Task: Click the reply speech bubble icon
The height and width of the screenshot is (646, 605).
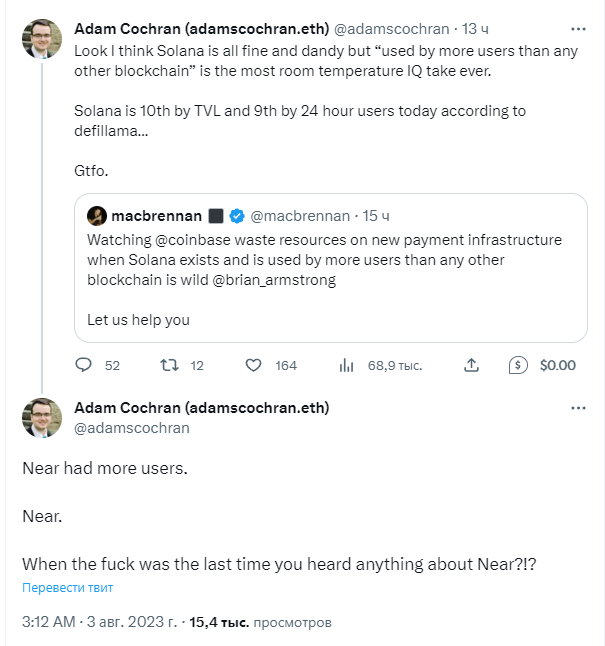Action: [83, 365]
